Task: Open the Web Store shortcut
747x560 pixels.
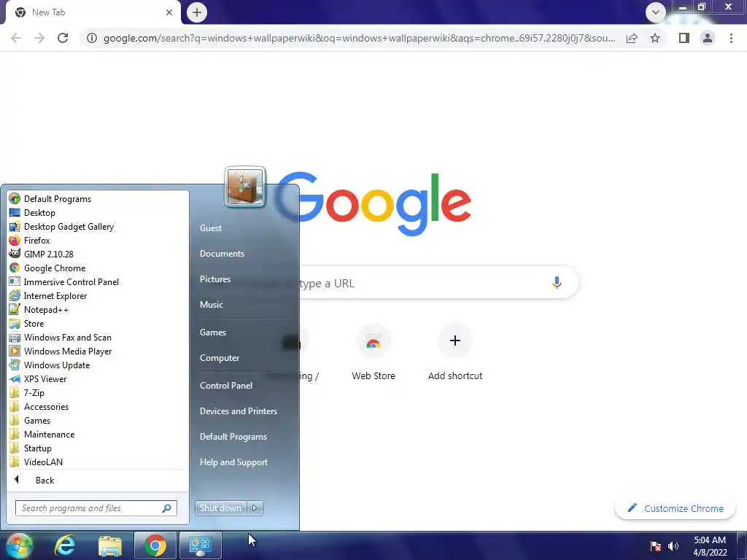Action: (x=373, y=352)
